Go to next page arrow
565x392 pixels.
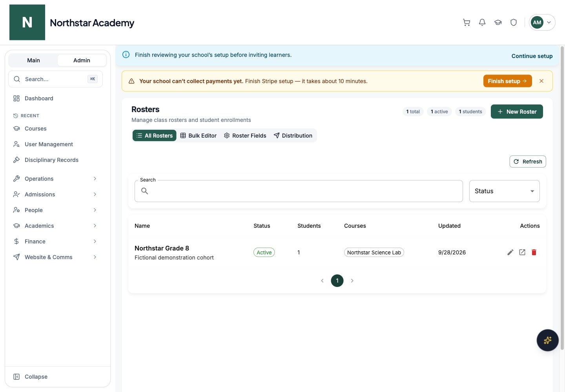[352, 281]
